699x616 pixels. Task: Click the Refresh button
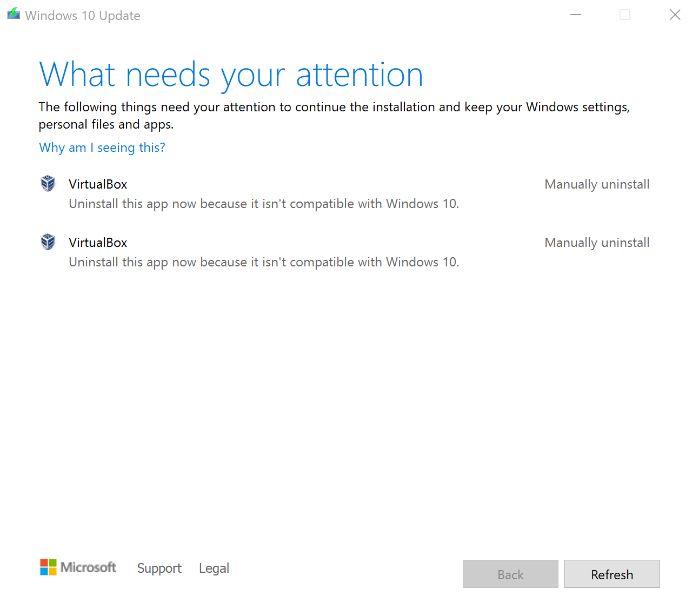[x=612, y=574]
